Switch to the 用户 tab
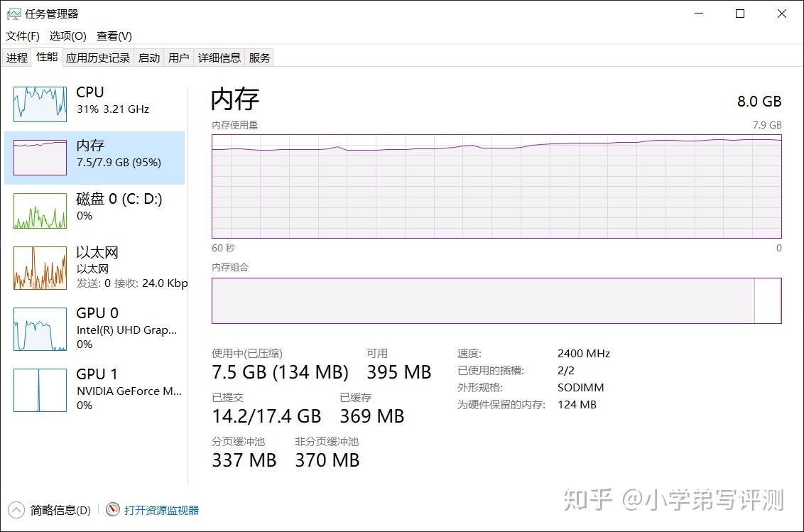This screenshot has height=532, width=804. click(179, 58)
